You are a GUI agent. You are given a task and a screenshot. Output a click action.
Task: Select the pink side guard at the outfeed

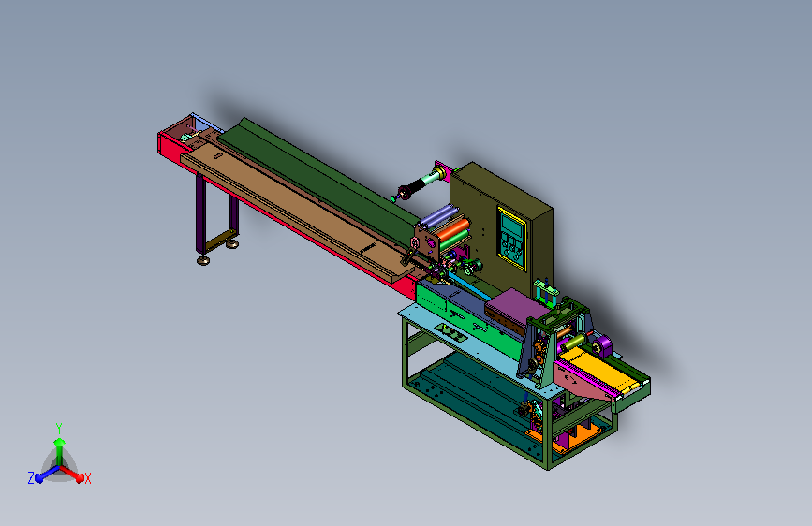click(583, 382)
